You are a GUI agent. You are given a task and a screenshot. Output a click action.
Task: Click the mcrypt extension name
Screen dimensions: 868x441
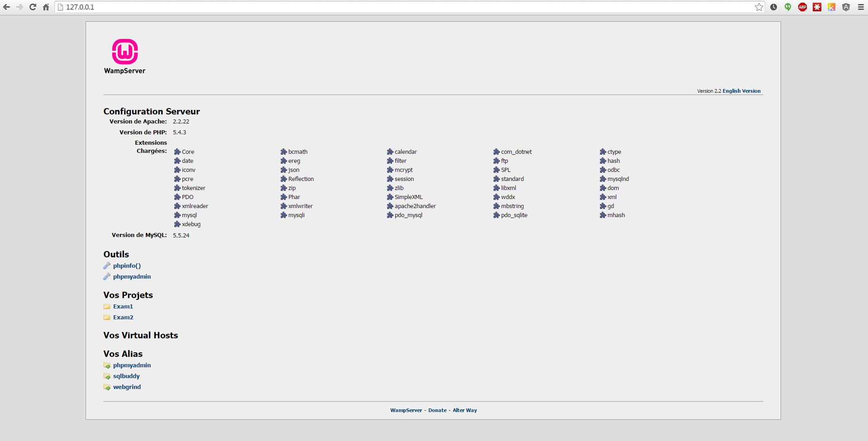(403, 170)
